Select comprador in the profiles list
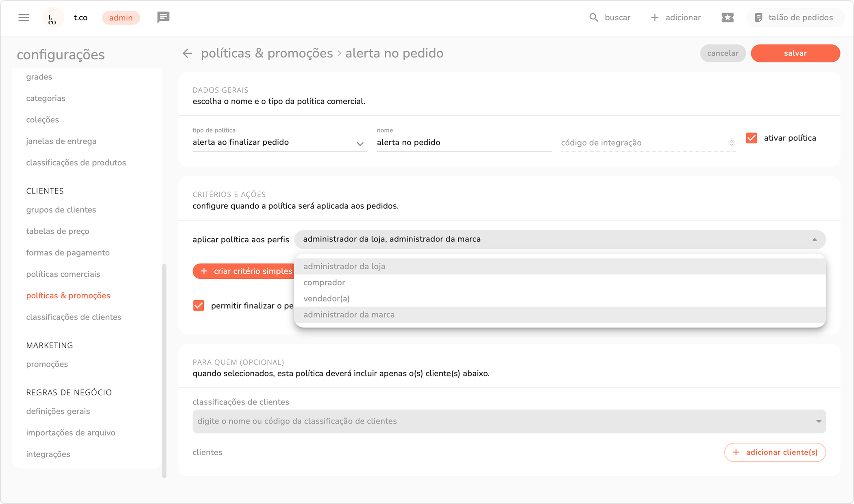 pyautogui.click(x=324, y=282)
